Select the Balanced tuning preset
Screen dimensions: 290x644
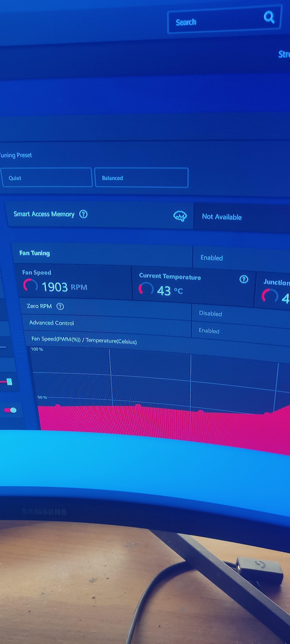click(141, 178)
